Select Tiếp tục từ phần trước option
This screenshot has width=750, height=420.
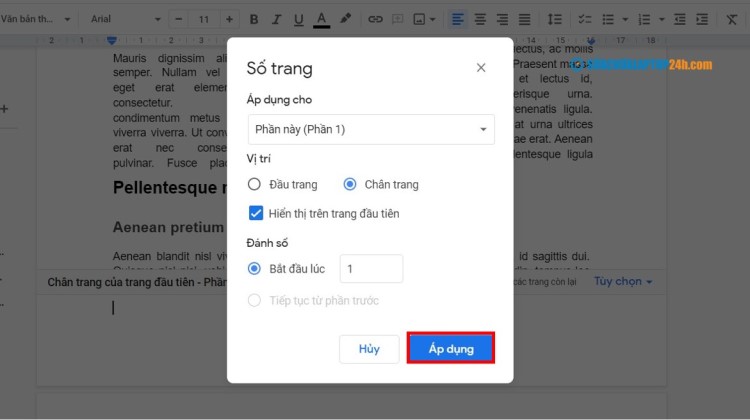click(254, 300)
